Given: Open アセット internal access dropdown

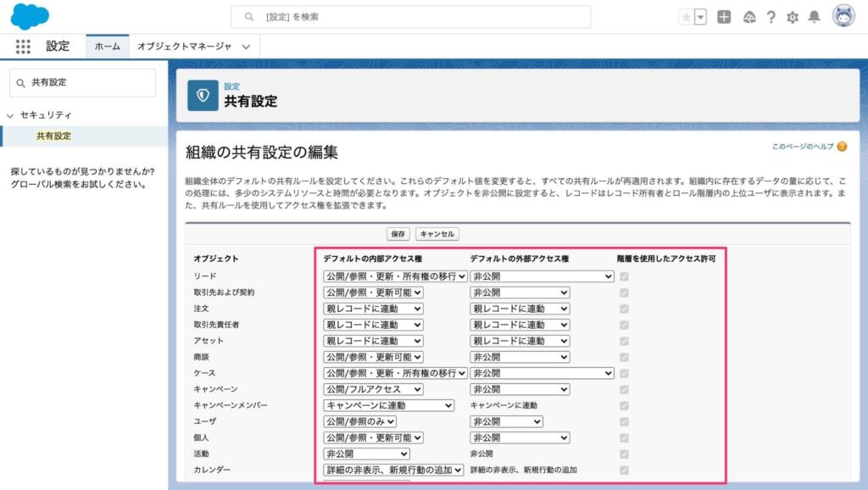Looking at the screenshot, I should [373, 341].
